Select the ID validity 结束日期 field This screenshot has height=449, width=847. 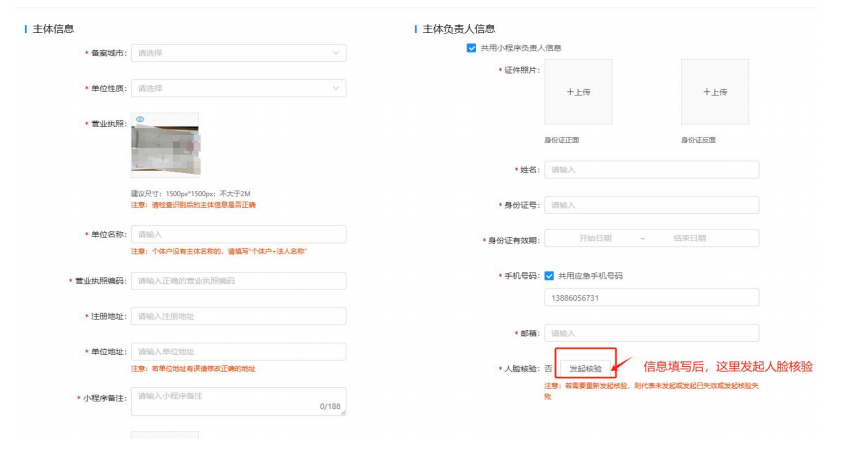point(689,239)
